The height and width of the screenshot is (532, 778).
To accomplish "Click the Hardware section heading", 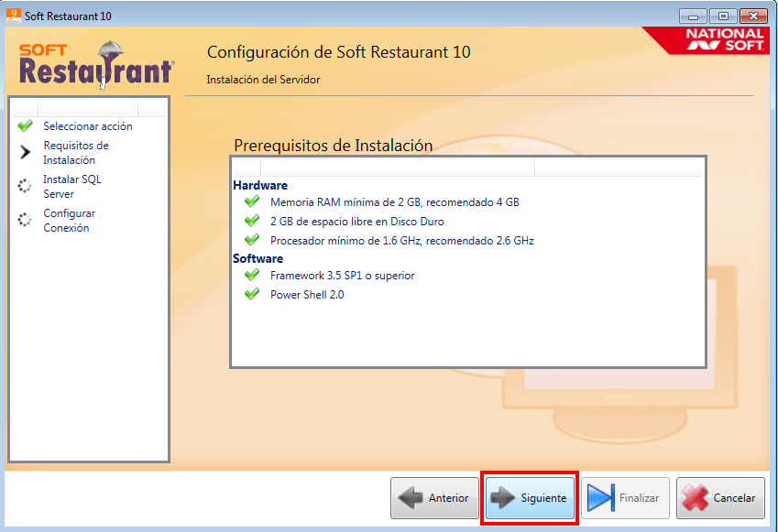I will (260, 185).
